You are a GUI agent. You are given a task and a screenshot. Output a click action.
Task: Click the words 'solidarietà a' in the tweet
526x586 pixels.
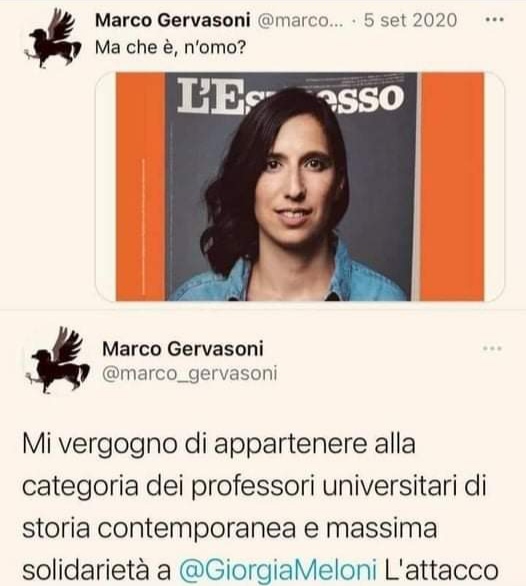96,570
